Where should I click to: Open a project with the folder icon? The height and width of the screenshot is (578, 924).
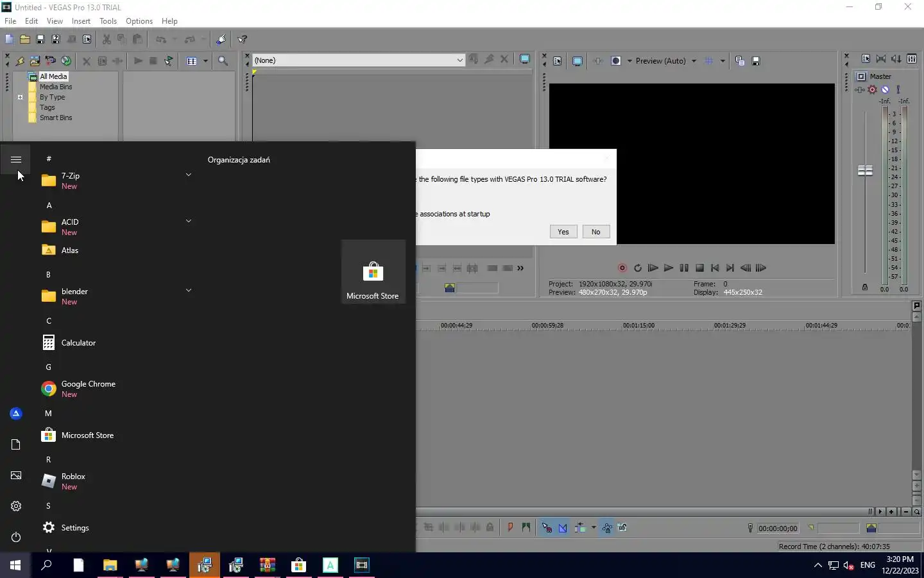pos(25,39)
